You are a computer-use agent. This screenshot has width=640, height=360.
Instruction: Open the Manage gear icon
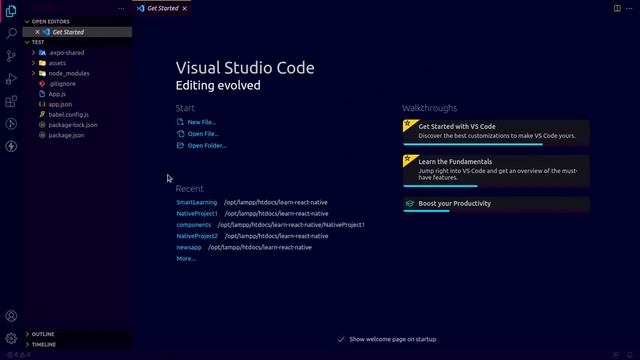(x=11, y=338)
